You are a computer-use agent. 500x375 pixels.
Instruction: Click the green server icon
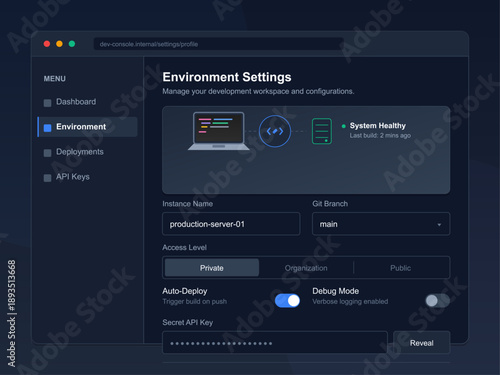(x=322, y=131)
